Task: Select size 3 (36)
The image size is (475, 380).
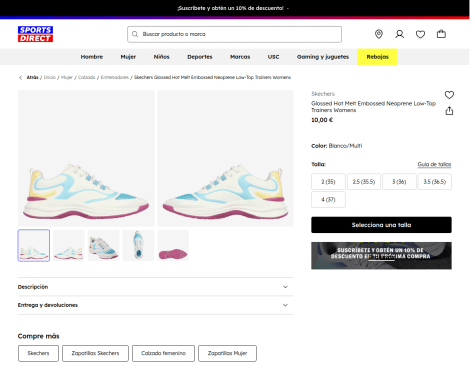Action: pyautogui.click(x=399, y=182)
